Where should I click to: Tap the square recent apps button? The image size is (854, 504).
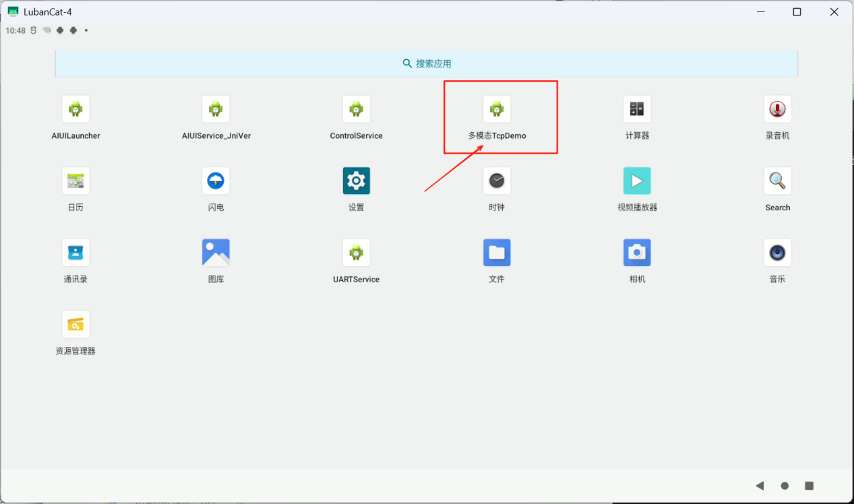pyautogui.click(x=810, y=486)
